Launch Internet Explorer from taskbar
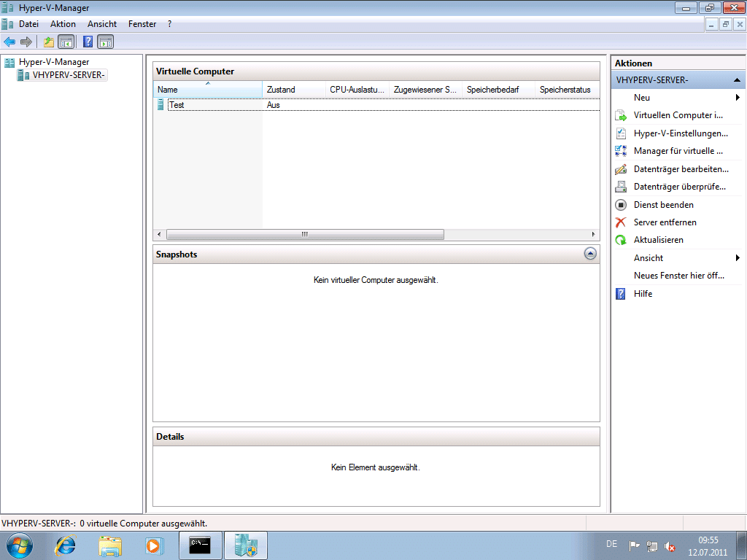Image resolution: width=747 pixels, height=560 pixels. tap(65, 545)
